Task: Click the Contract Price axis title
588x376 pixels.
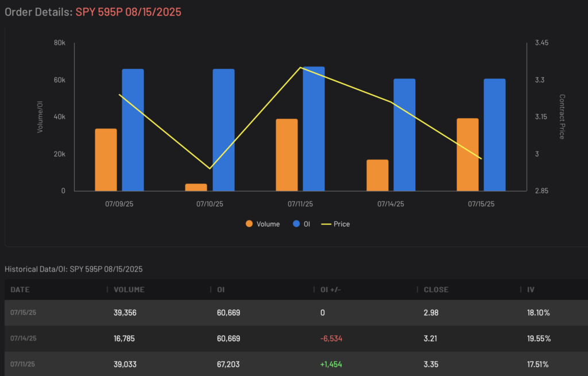Action: [562, 117]
